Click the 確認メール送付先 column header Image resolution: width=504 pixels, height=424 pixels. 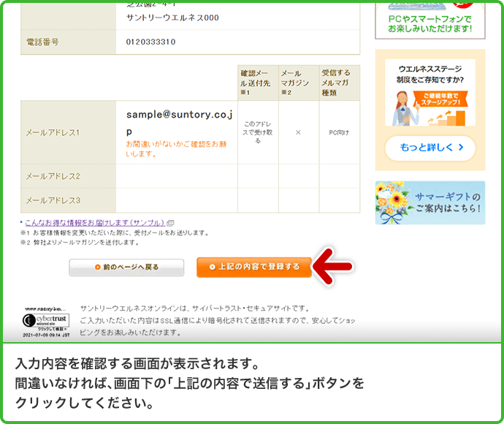258,83
